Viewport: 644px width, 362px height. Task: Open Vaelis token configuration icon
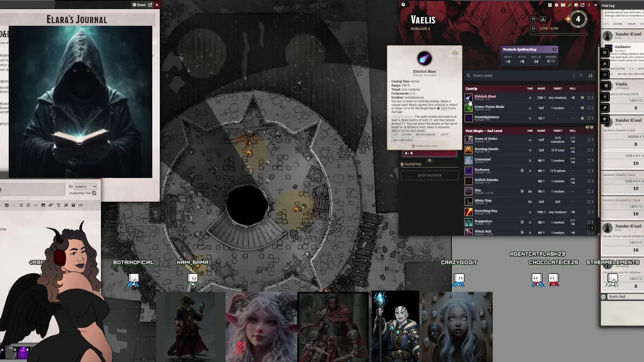[x=576, y=5]
